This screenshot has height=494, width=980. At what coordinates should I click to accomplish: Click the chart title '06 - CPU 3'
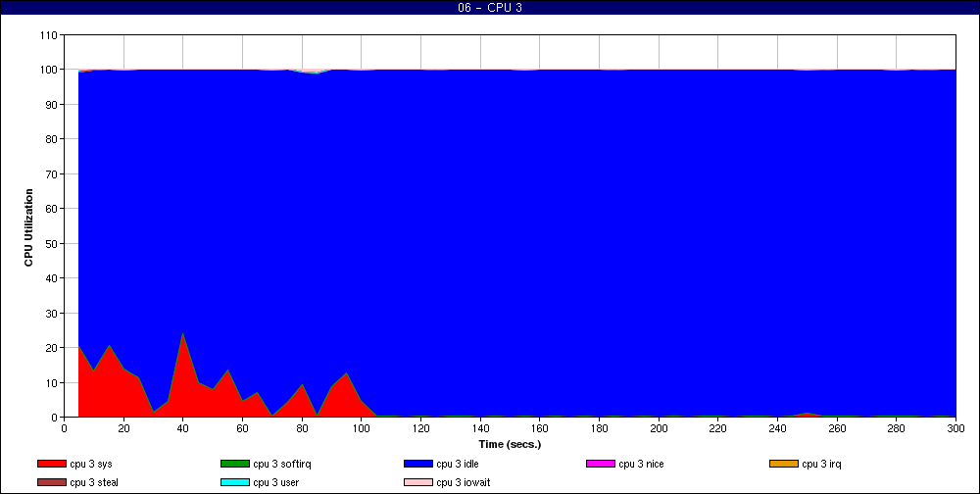pyautogui.click(x=490, y=8)
